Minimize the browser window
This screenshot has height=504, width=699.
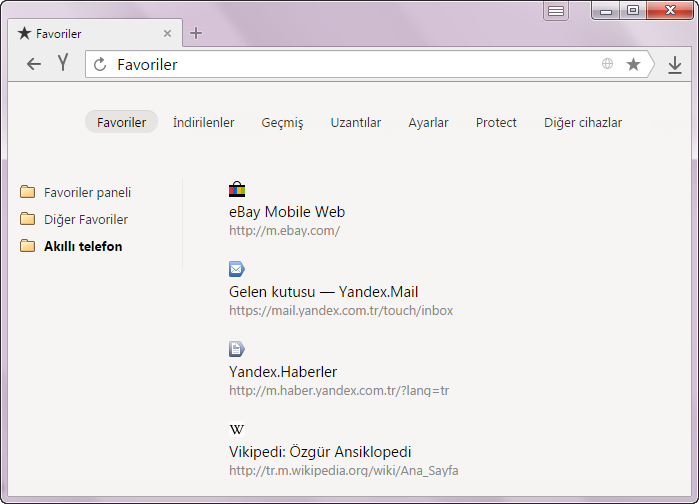(605, 11)
